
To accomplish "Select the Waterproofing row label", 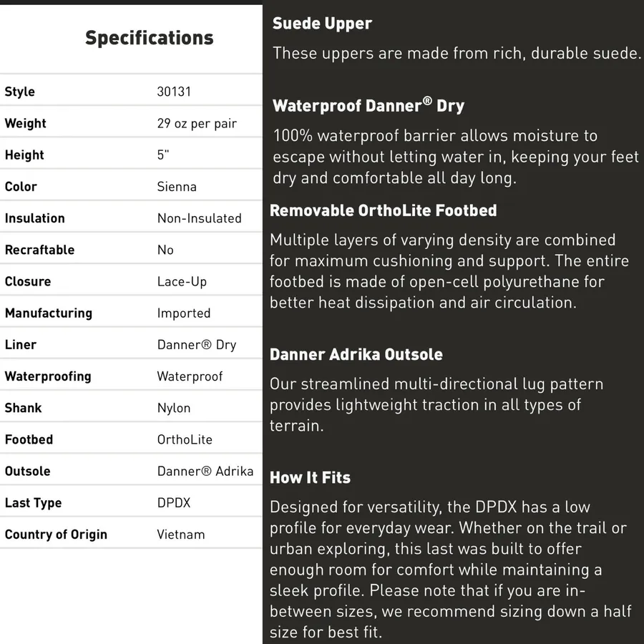I will 48,376.
